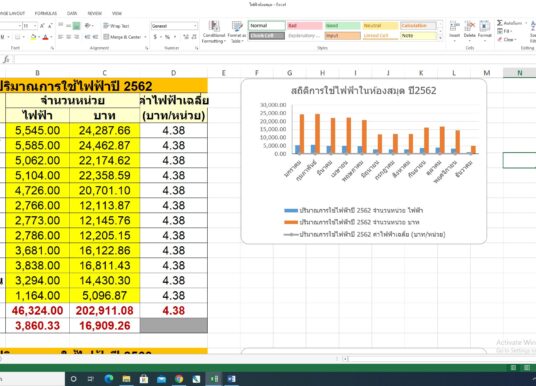The image size is (536, 386).
Task: Open the Font dialog launcher
Action: 52,48
